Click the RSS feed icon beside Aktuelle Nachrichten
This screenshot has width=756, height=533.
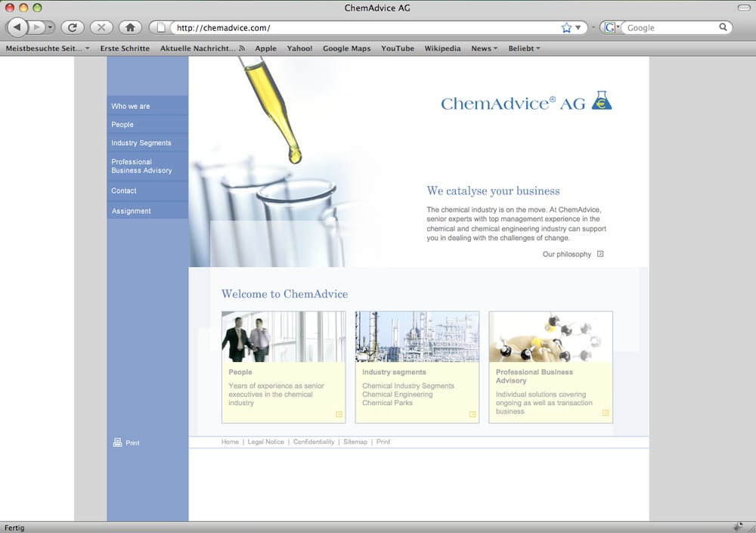pyautogui.click(x=242, y=48)
